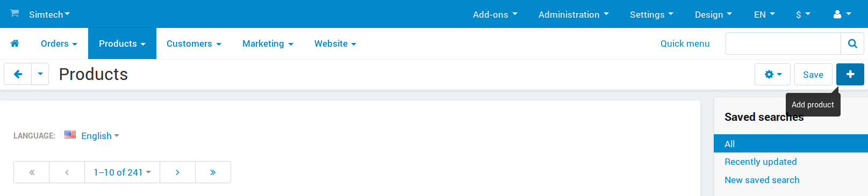Screen dimensions: 868x196
Task: Go to the next page arrow
Action: (177, 172)
